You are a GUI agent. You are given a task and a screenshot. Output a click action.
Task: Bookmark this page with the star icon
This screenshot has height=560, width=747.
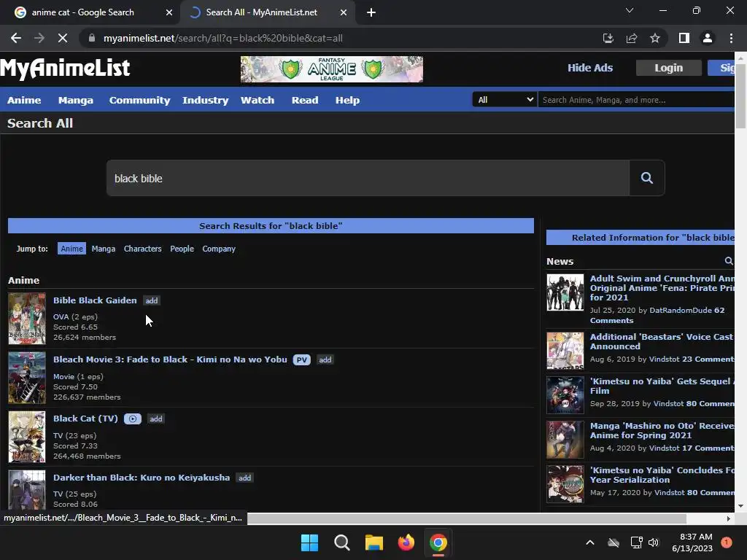point(655,38)
